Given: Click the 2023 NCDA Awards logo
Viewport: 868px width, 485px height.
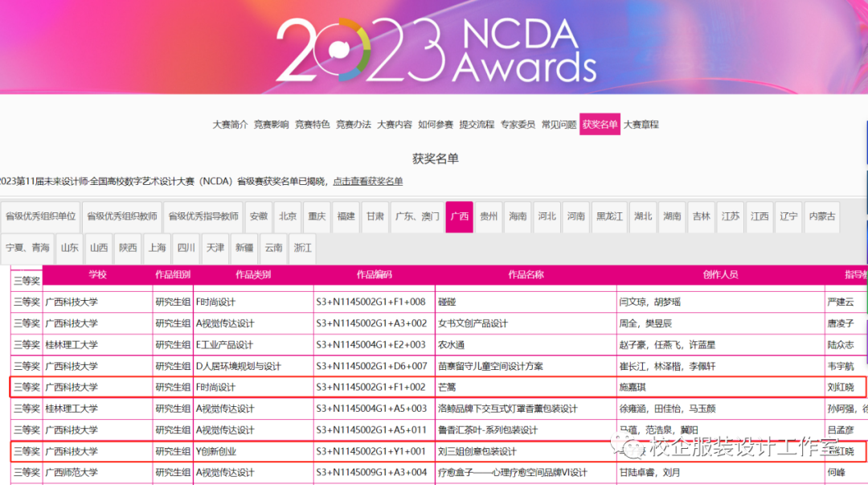Looking at the screenshot, I should (436, 51).
